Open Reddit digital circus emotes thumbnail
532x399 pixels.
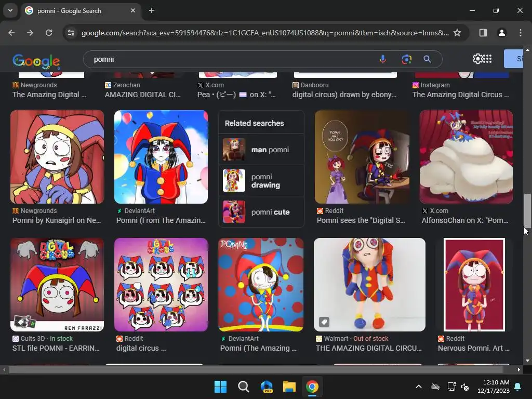click(161, 285)
